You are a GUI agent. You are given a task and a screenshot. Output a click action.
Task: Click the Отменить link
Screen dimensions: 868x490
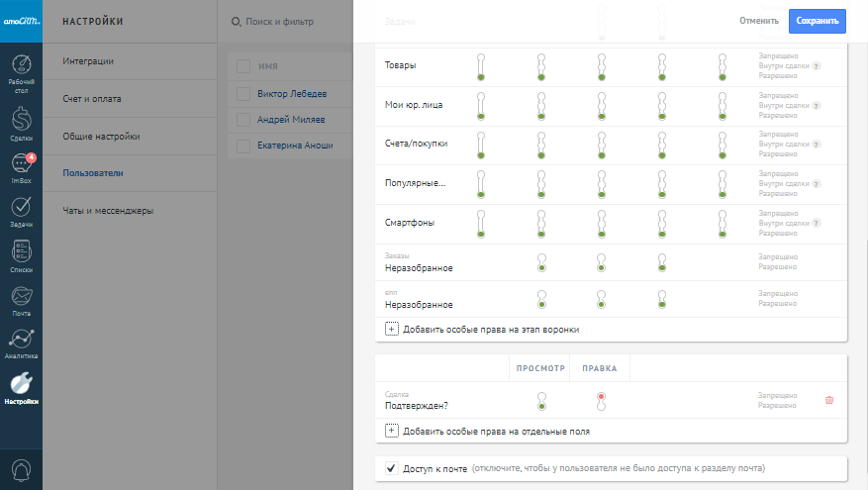pos(758,20)
